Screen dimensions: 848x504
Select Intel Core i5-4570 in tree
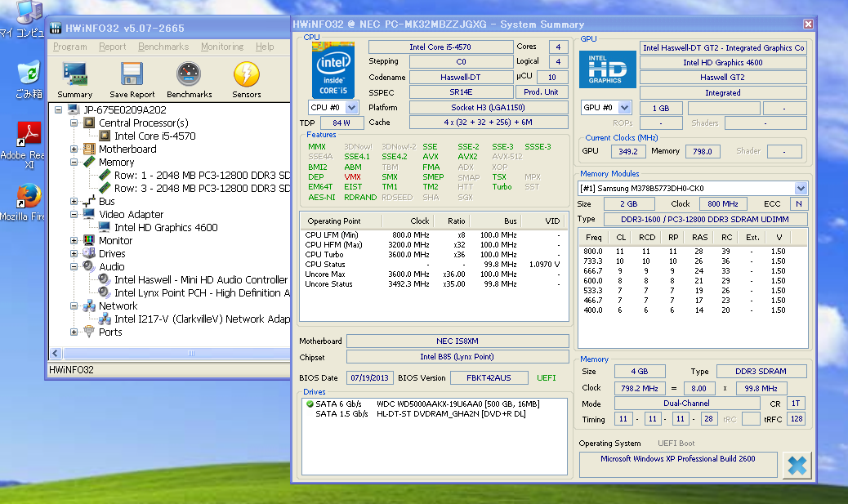point(154,136)
